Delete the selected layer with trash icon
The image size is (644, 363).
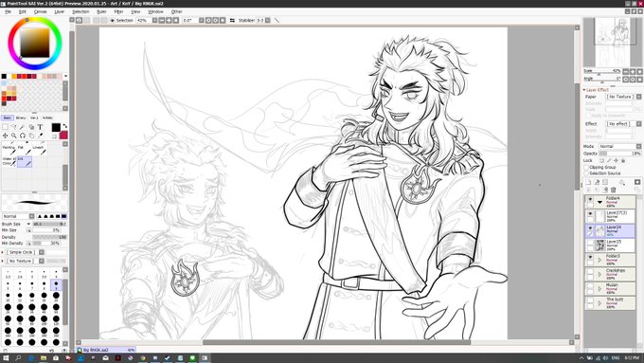[x=613, y=190]
